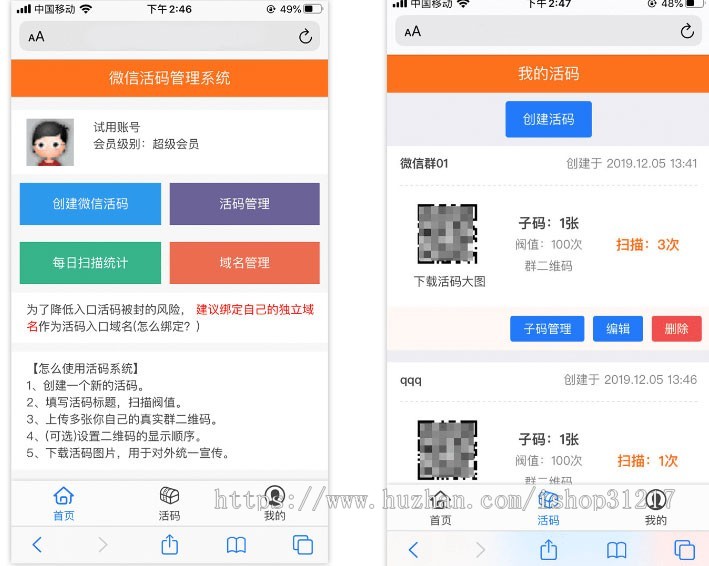The height and width of the screenshot is (566, 709).
Task: Click 下午2:46 clock in left status bar
Action: pos(170,9)
